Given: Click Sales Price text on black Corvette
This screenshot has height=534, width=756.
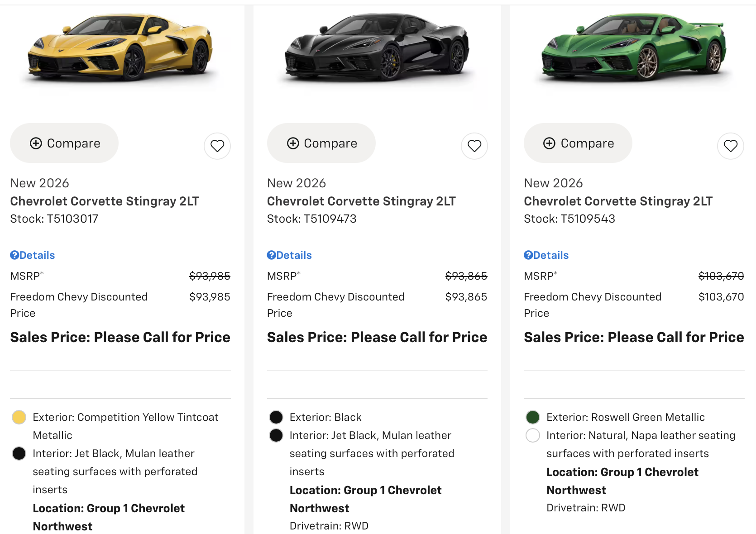Looking at the screenshot, I should [x=377, y=337].
